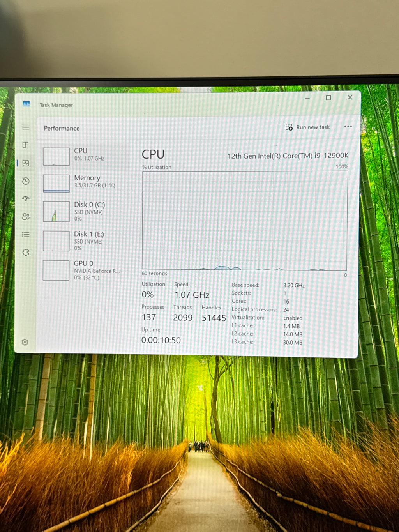Click the '% Utilization' graph label
The width and height of the screenshot is (399, 532).
click(x=157, y=167)
